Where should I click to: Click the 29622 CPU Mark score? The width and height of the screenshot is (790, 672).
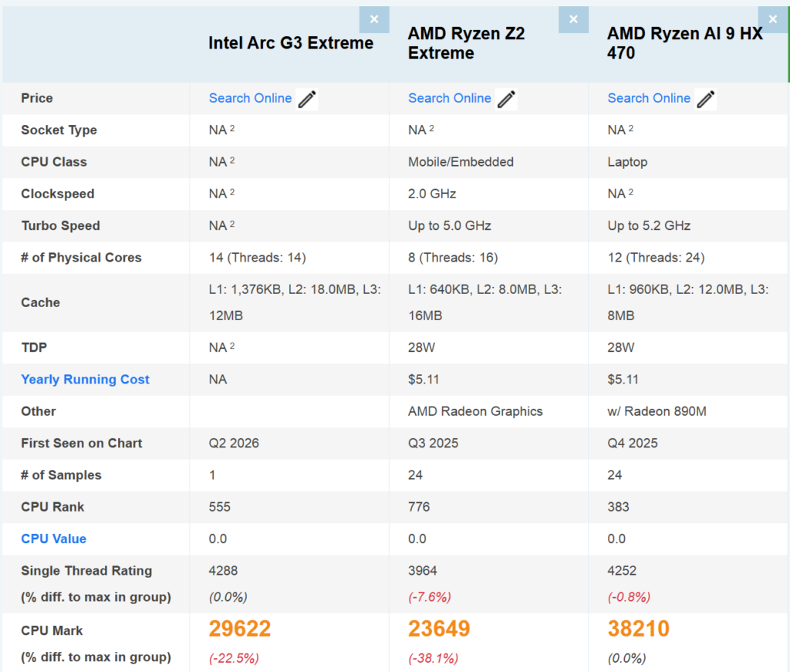(x=240, y=628)
